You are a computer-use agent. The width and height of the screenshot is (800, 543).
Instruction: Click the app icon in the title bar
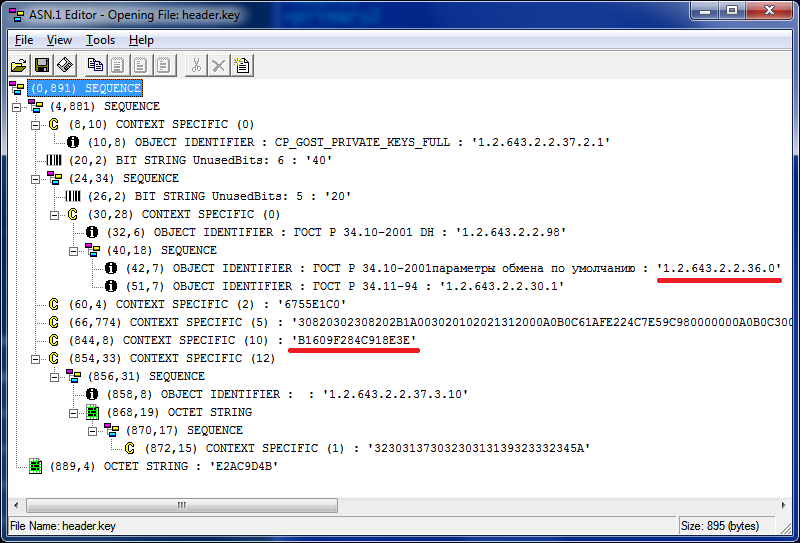coord(16,15)
